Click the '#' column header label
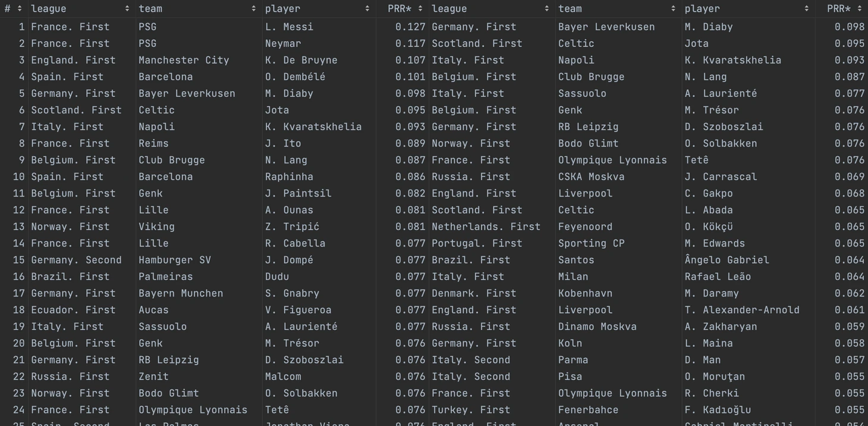The image size is (868, 426). click(8, 9)
